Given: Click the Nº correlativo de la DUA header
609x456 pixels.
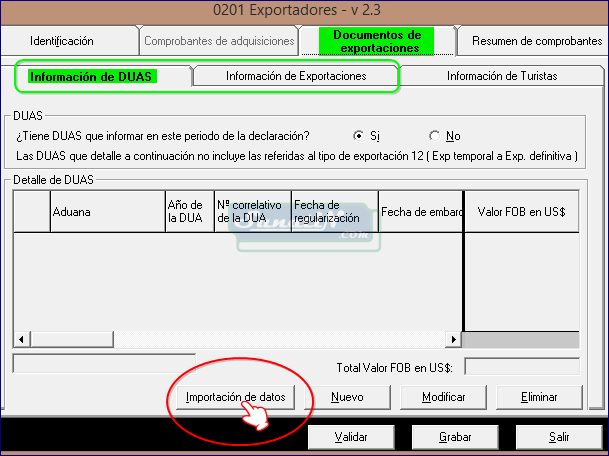Looking at the screenshot, I should [x=253, y=212].
